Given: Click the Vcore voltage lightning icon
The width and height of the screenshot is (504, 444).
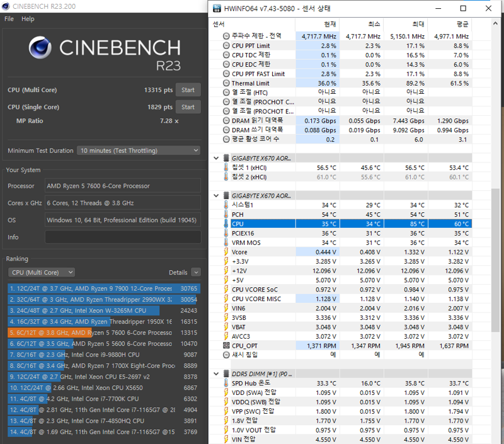Looking at the screenshot, I should [x=226, y=252].
